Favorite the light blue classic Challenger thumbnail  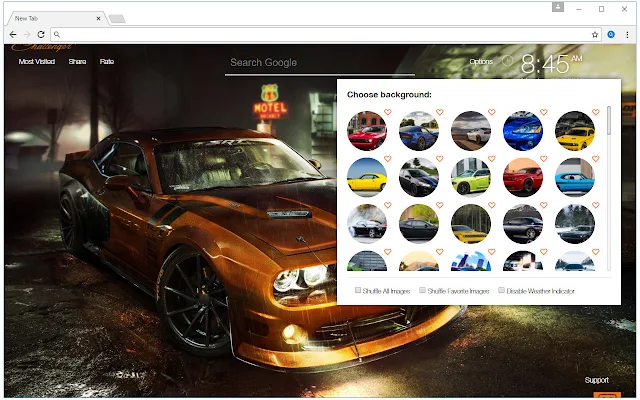pyautogui.click(x=596, y=158)
